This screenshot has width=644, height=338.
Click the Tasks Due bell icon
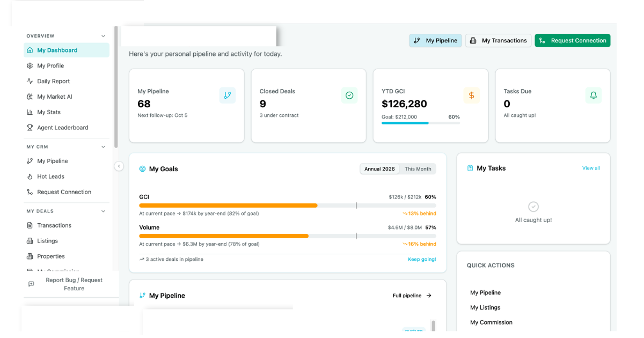[594, 95]
